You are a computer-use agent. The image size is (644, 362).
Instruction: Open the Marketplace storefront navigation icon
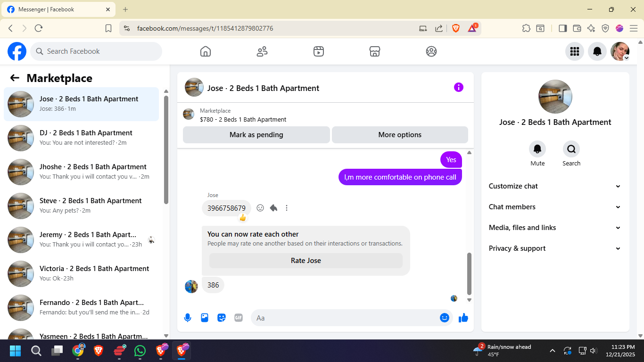tap(375, 51)
